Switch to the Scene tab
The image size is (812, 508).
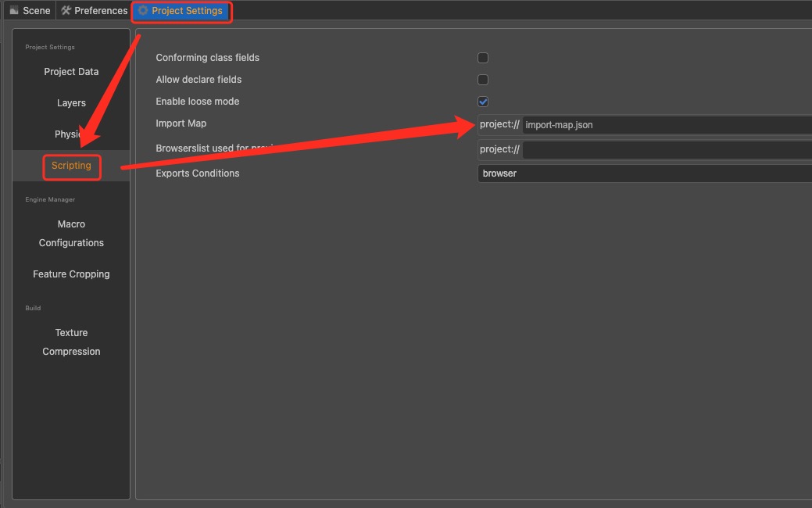click(30, 10)
